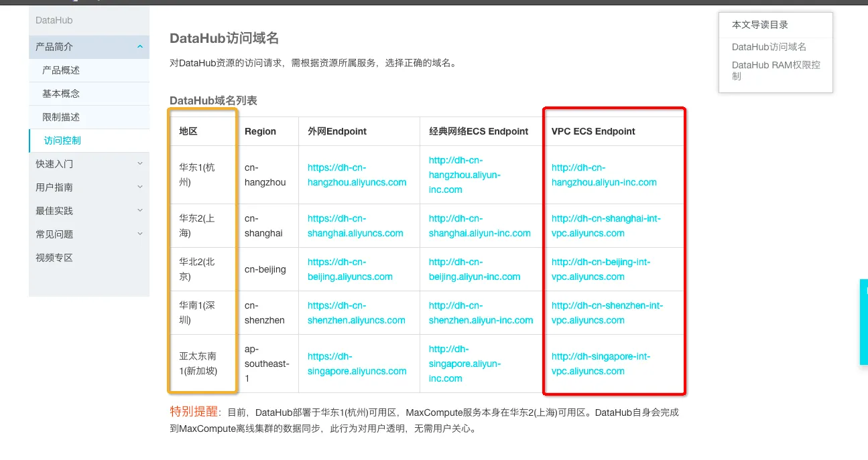Open the Shenzhen int-vpc endpoint link
Viewport: 868px width, 460px height.
[607, 313]
